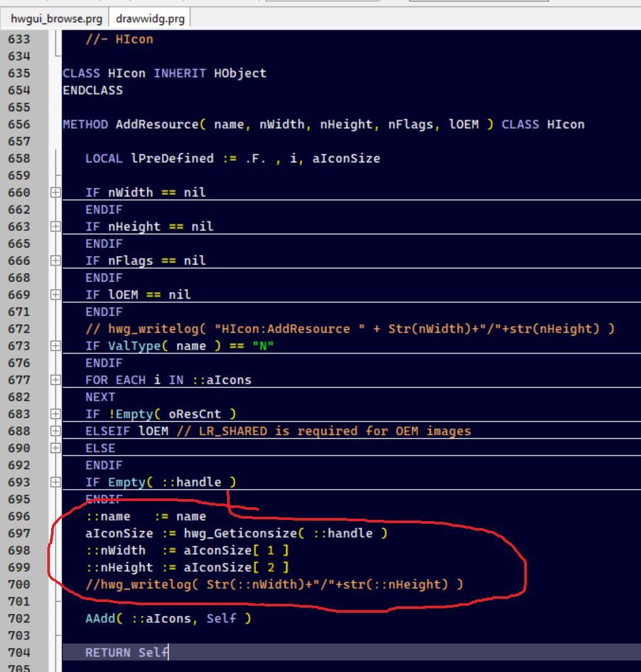
Task: Click commented hwg_writelog line 672
Action: click(350, 329)
